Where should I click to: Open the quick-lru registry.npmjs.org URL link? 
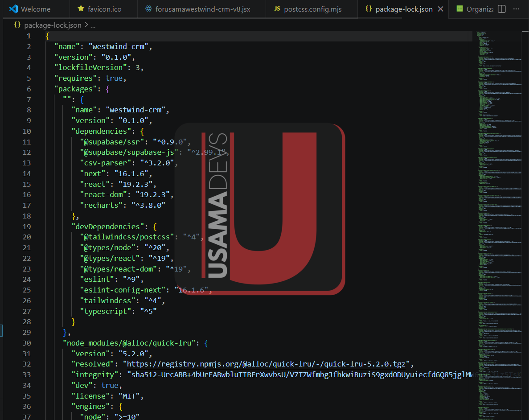(x=266, y=364)
